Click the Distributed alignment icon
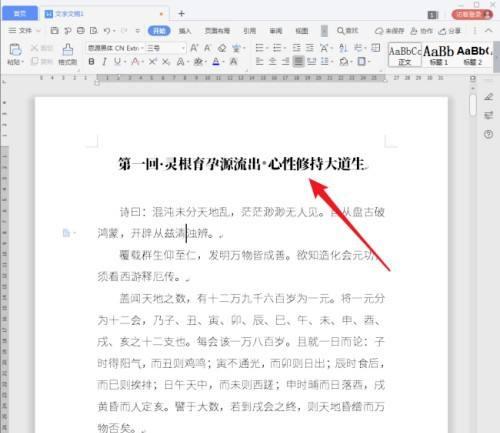 (x=311, y=62)
